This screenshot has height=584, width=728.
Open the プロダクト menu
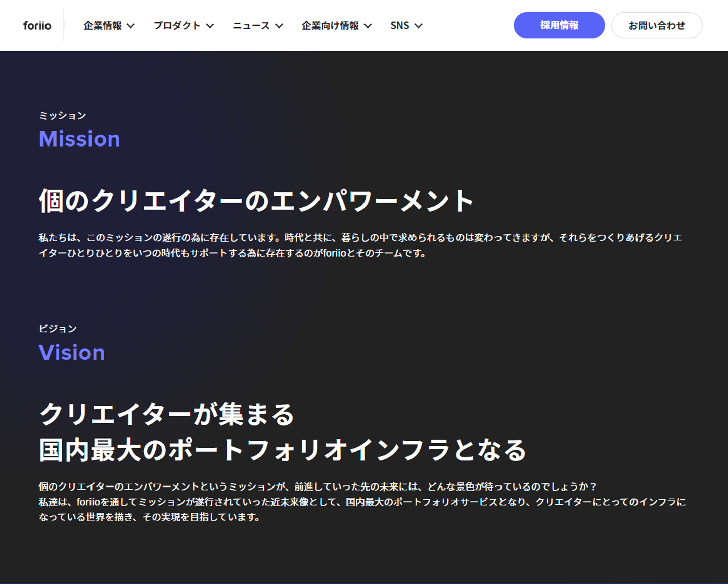point(177,25)
